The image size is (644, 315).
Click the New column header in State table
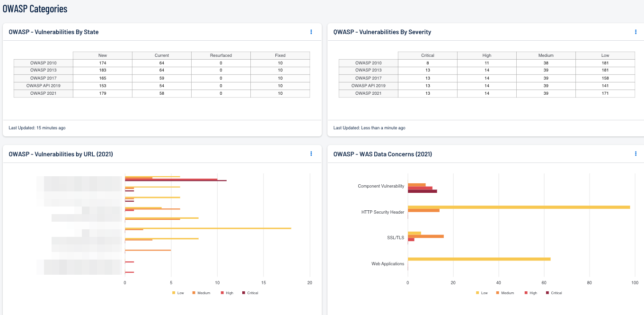(103, 55)
